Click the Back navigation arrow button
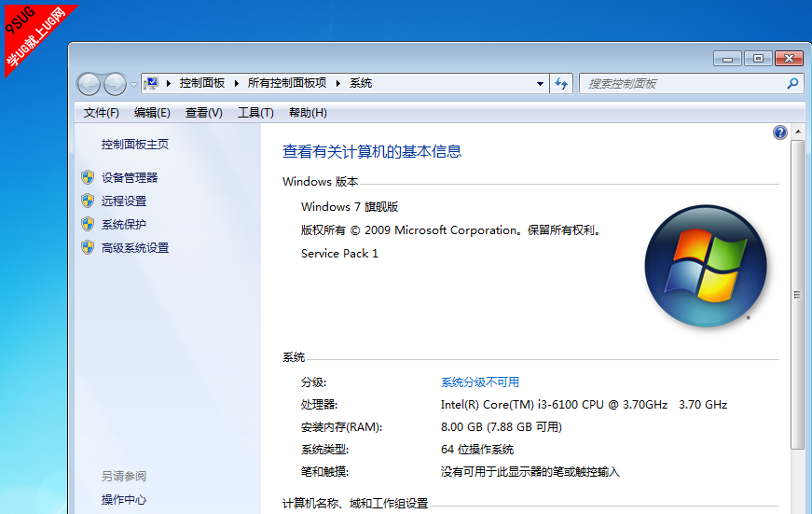This screenshot has width=812, height=514. point(89,84)
